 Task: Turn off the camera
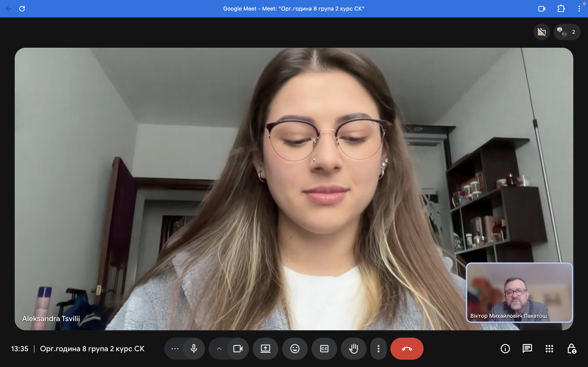[238, 349]
